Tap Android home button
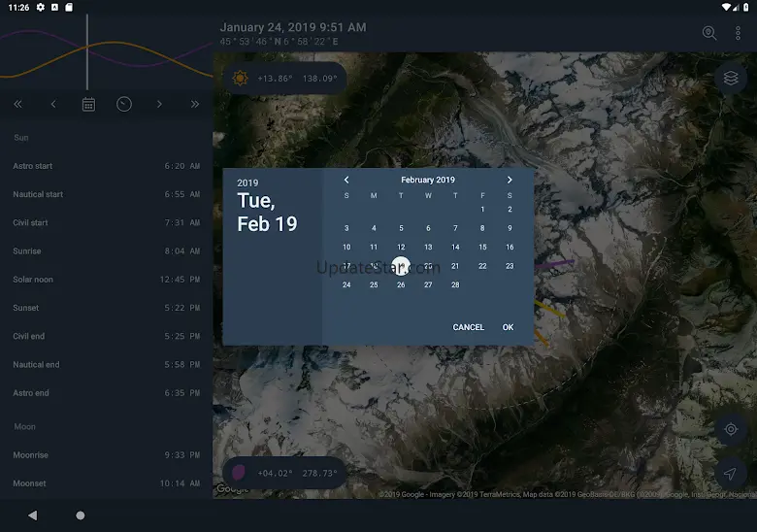Screen dimensions: 757x532 (81, 515)
